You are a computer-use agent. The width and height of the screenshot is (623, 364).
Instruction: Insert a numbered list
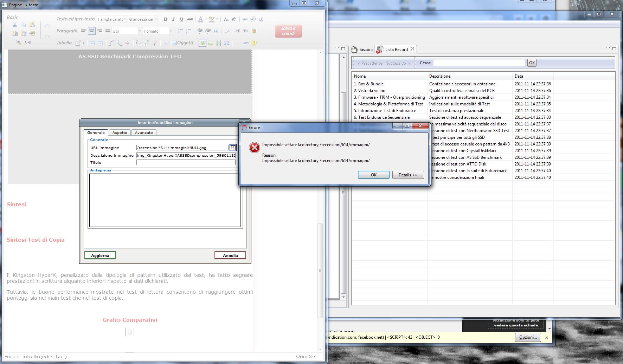click(189, 31)
